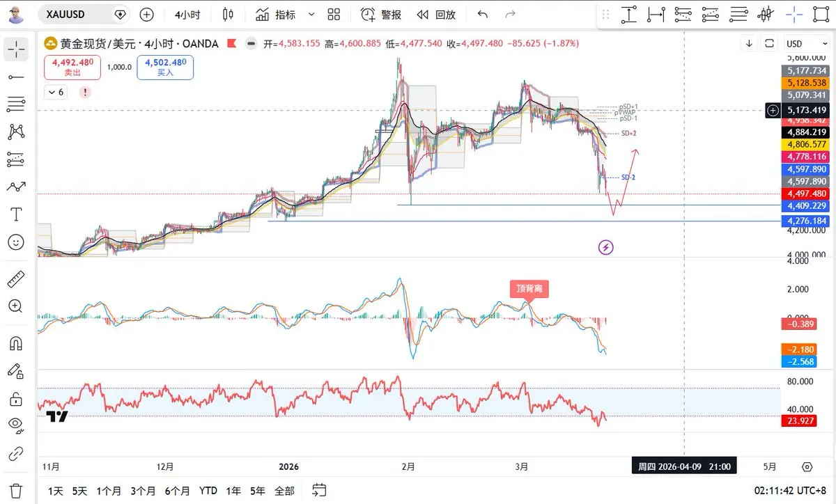Viewport: 836px width, 504px height.
Task: Select the cross cursor tool in floating toolbar
Action: (x=794, y=14)
